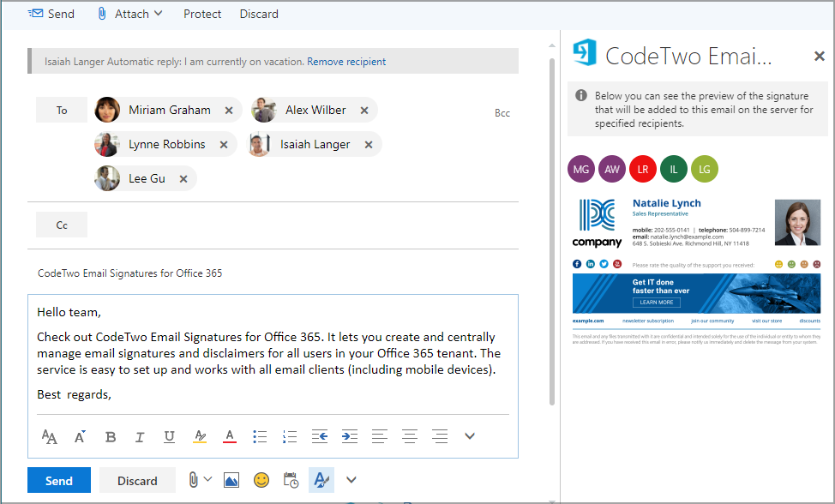This screenshot has width=835, height=504.
Task: Click Protect in the top toolbar
Action: (x=201, y=14)
